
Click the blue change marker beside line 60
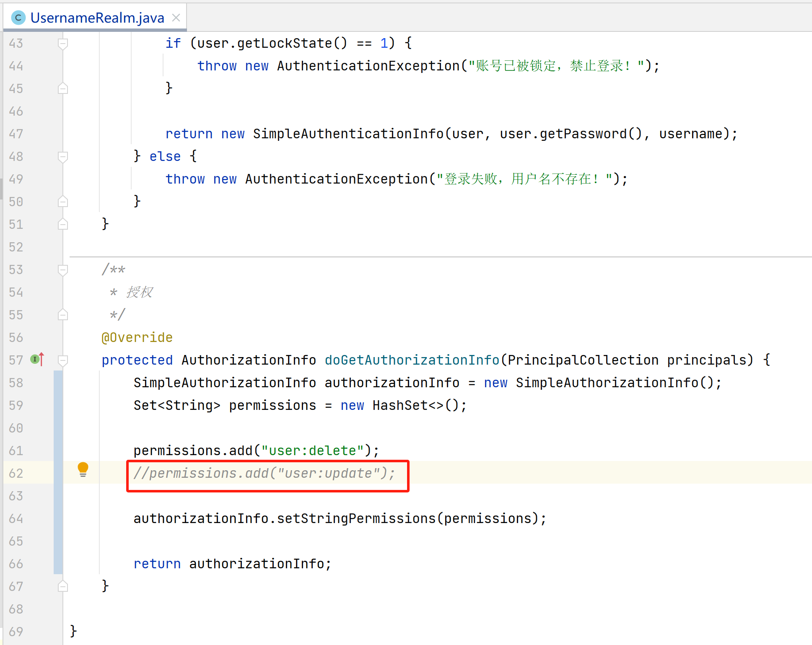[58, 428]
